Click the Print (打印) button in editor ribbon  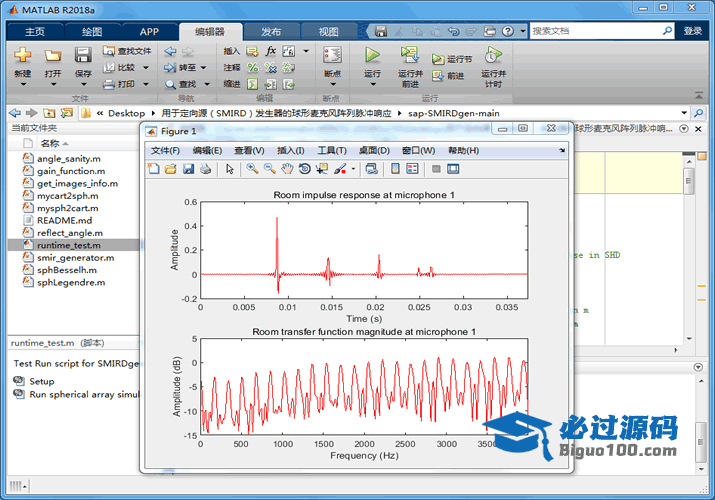click(119, 84)
